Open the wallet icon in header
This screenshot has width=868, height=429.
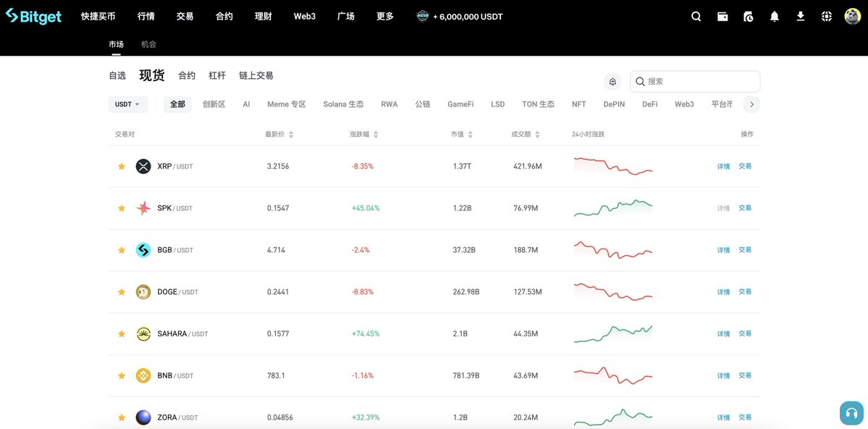pos(722,17)
